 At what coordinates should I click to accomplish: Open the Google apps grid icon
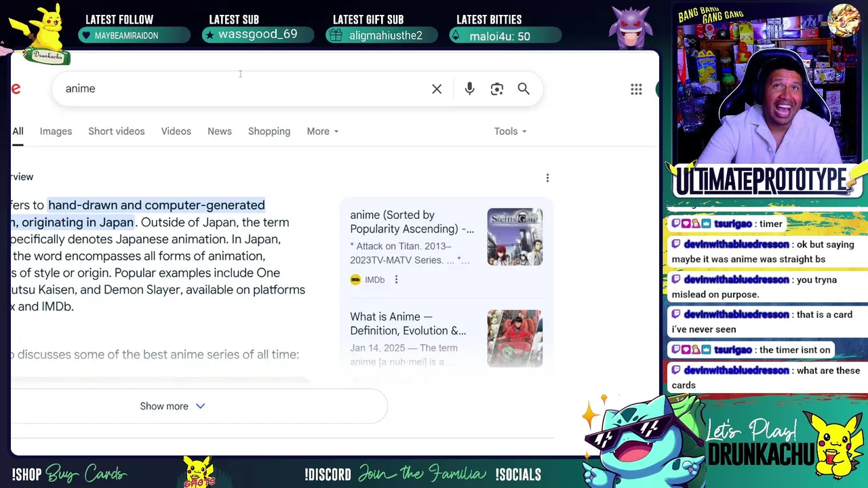click(636, 89)
